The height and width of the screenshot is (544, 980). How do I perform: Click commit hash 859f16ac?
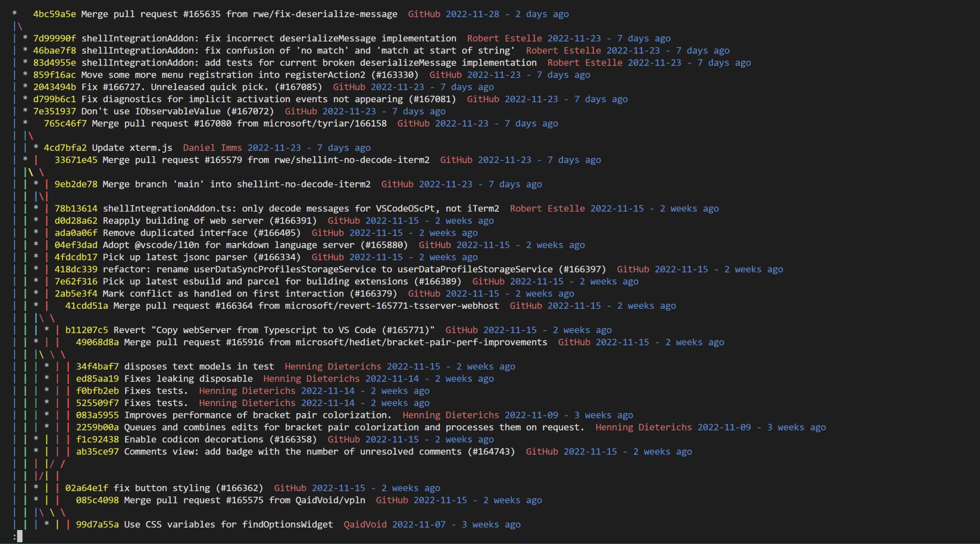pyautogui.click(x=54, y=75)
